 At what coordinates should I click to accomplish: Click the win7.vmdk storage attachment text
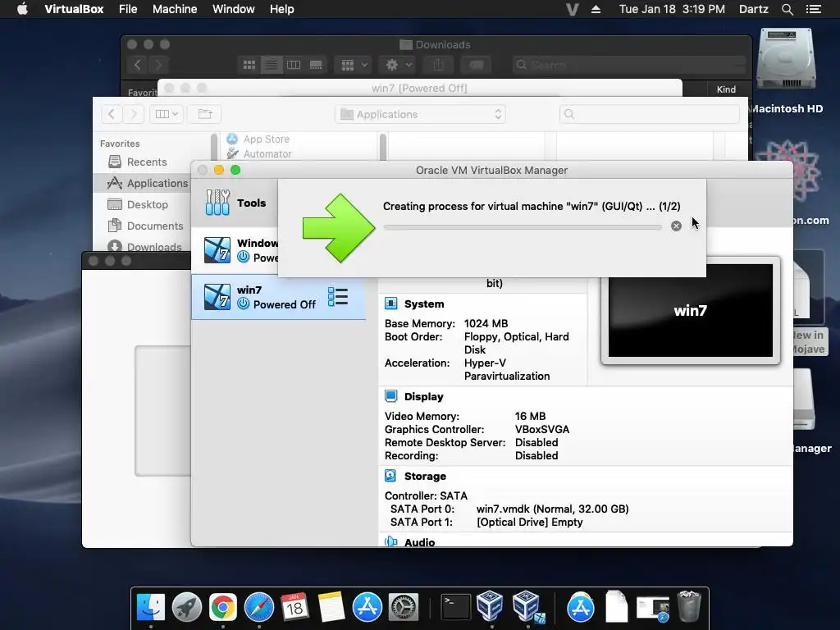click(x=552, y=509)
